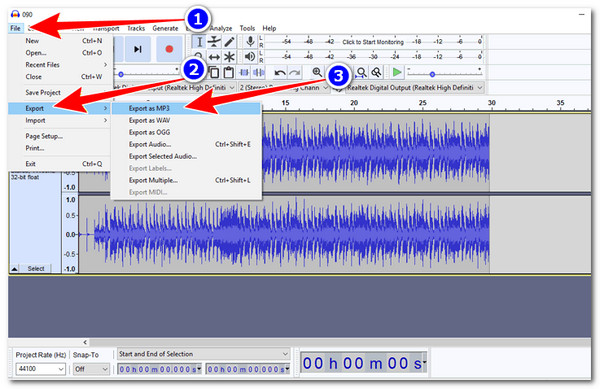Choose Export Audio... in the submenu
The height and width of the screenshot is (389, 600).
tap(186, 144)
